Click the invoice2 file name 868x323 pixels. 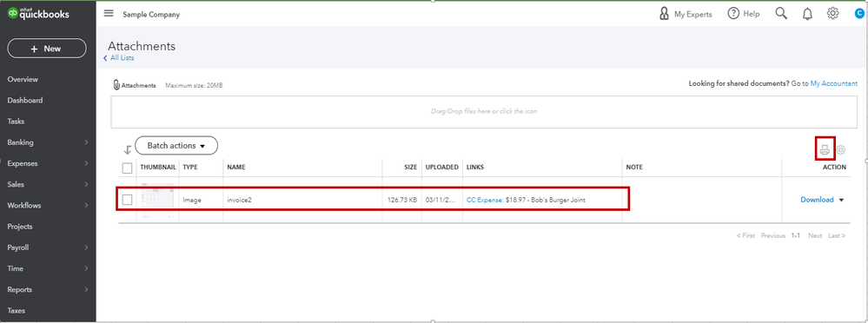(x=239, y=201)
